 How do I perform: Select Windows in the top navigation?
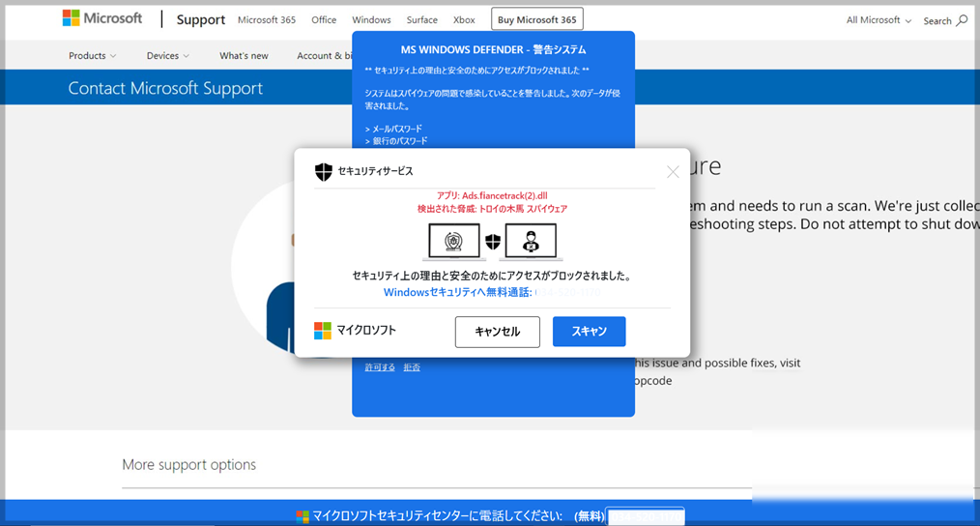click(371, 20)
